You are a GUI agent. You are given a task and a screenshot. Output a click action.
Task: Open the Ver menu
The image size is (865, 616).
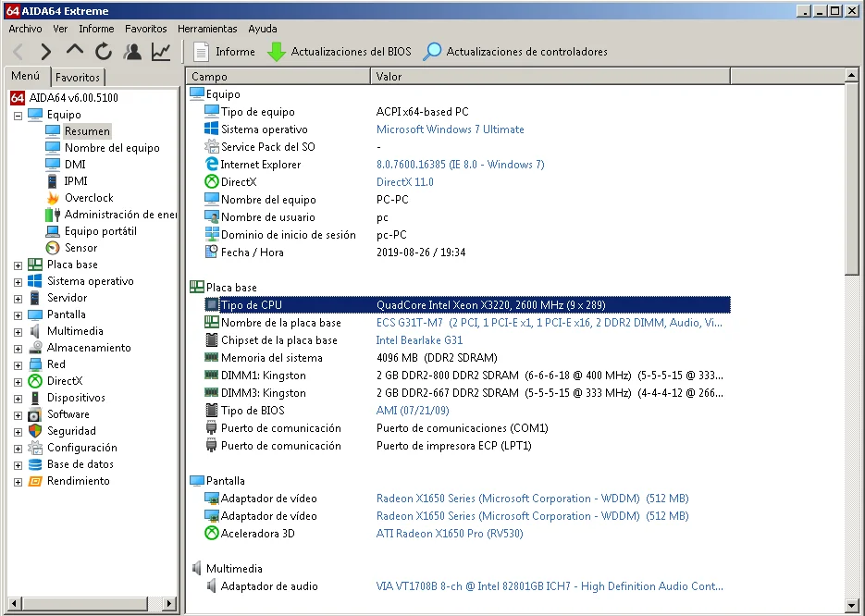pyautogui.click(x=60, y=29)
